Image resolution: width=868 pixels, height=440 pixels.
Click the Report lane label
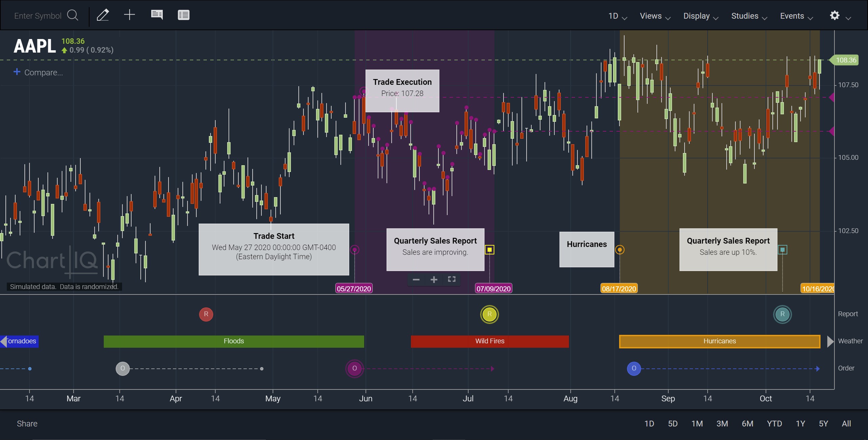848,314
